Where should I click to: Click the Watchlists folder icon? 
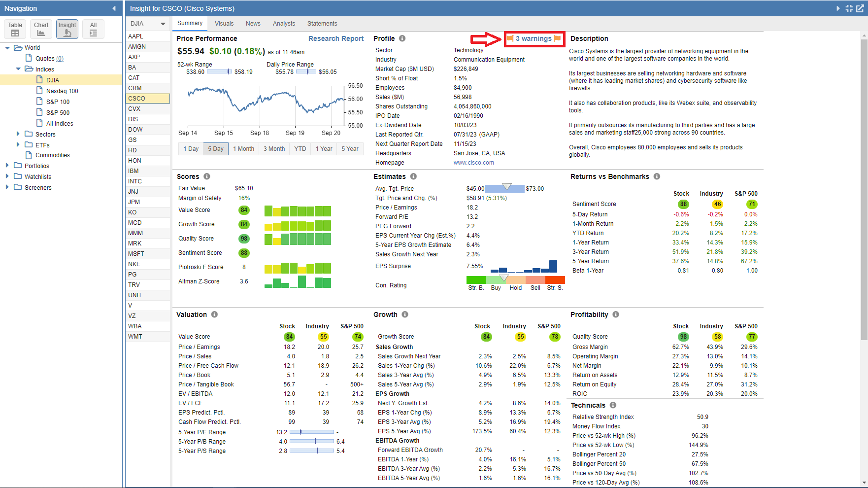(18, 176)
